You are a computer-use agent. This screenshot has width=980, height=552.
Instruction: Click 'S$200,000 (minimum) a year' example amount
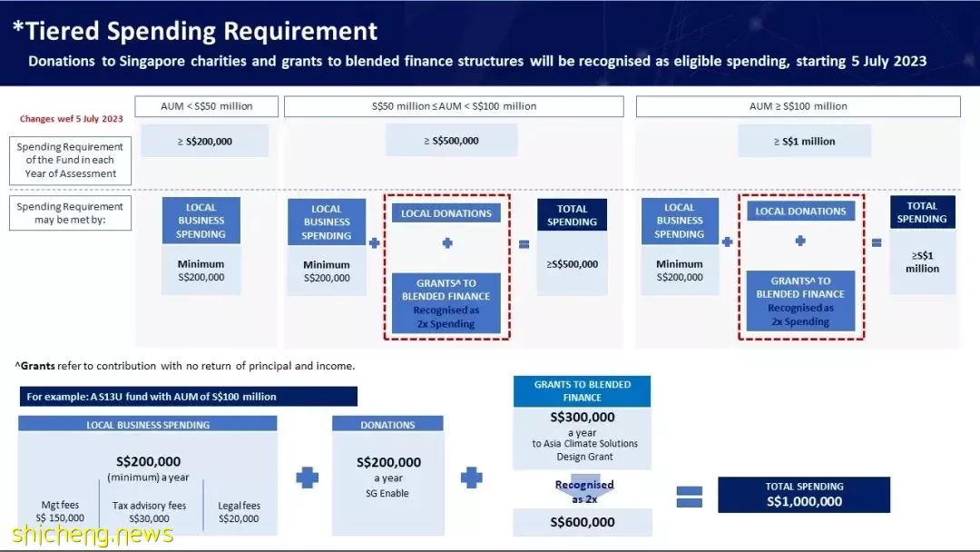(x=148, y=468)
